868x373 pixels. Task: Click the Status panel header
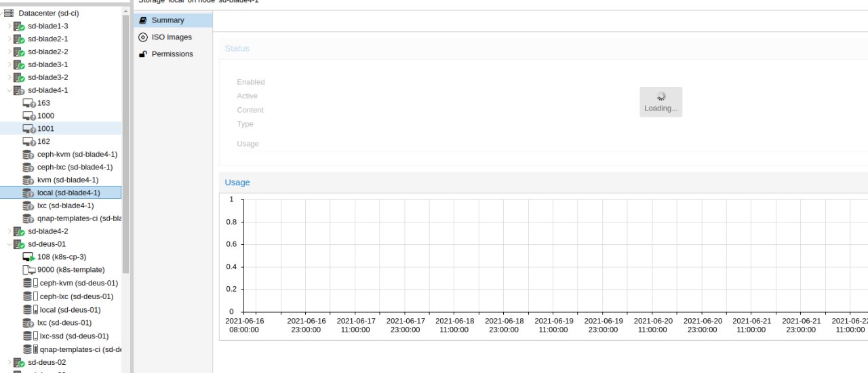coord(543,49)
